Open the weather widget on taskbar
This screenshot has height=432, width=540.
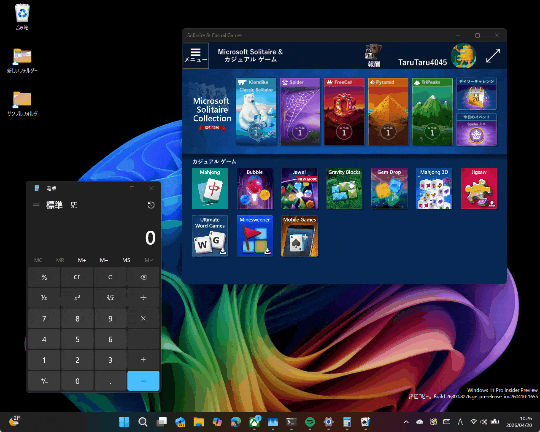tap(14, 421)
